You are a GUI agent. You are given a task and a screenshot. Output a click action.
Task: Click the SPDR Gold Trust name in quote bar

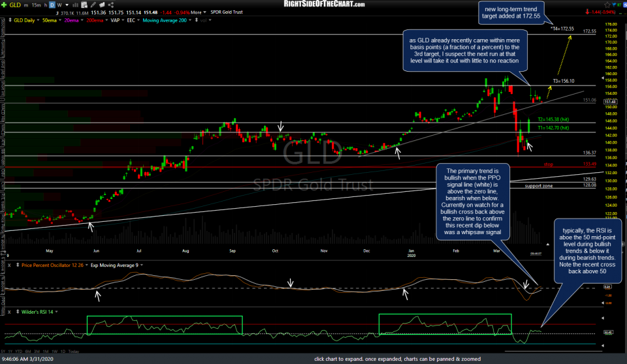227,12
